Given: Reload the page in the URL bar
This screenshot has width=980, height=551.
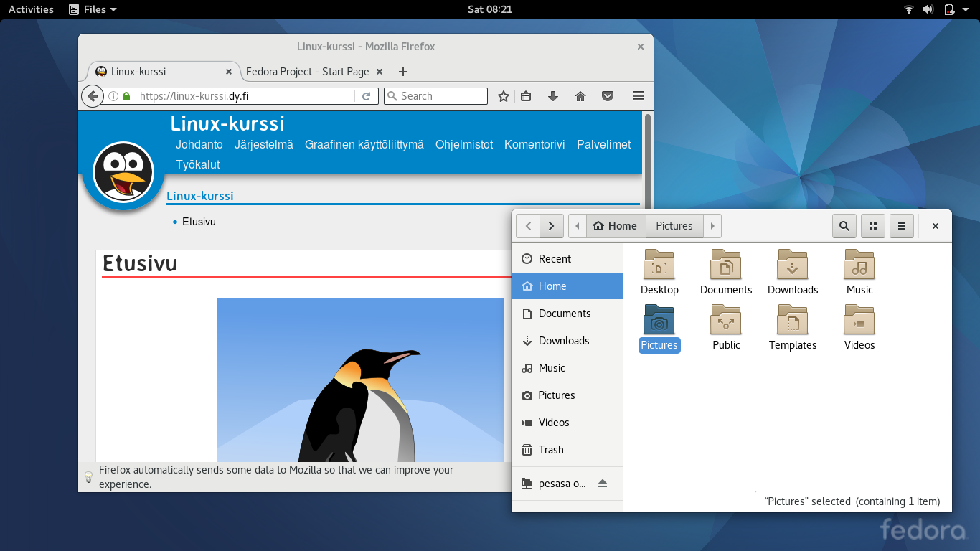Looking at the screenshot, I should tap(366, 96).
